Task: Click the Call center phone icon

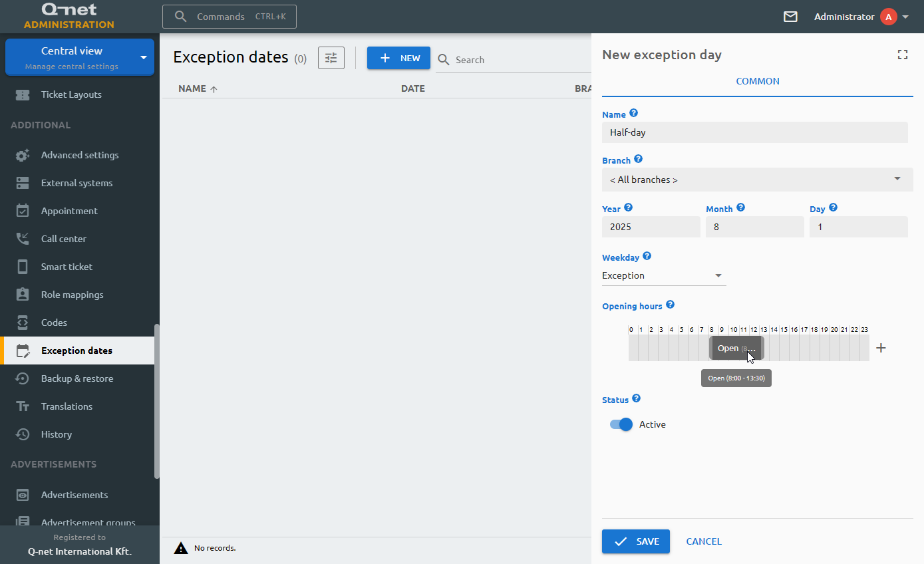Action: (23, 239)
